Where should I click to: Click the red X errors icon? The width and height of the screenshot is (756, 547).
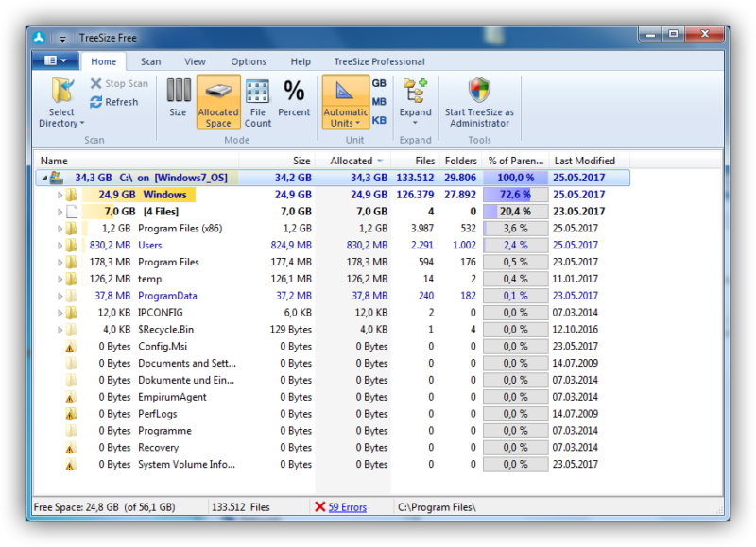pos(319,507)
